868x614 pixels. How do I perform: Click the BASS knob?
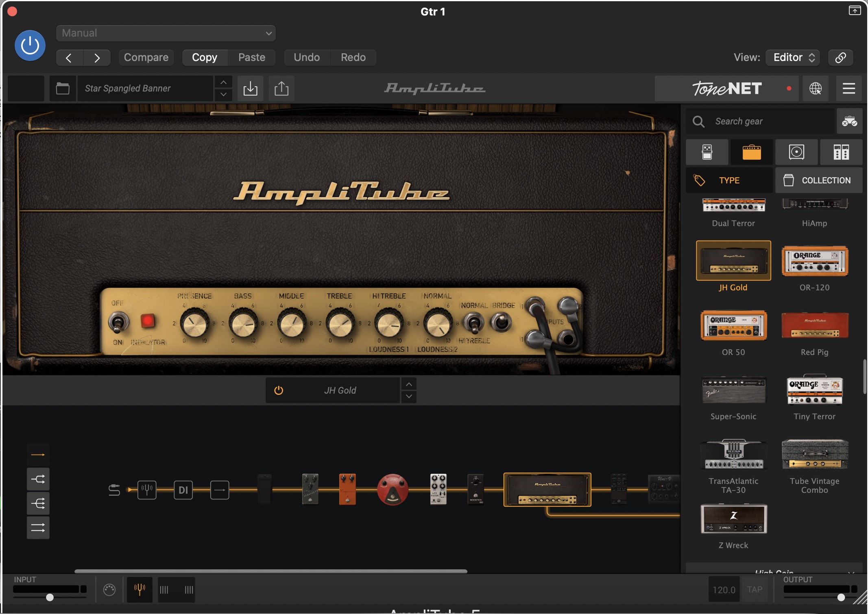243,324
